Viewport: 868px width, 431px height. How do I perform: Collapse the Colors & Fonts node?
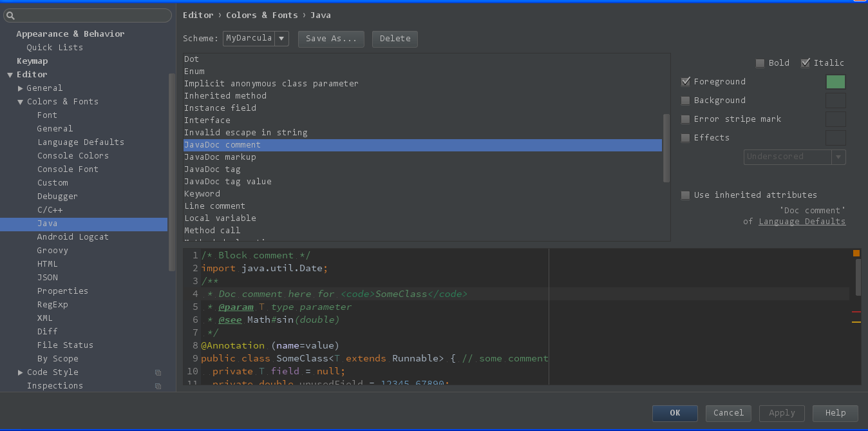coord(21,102)
